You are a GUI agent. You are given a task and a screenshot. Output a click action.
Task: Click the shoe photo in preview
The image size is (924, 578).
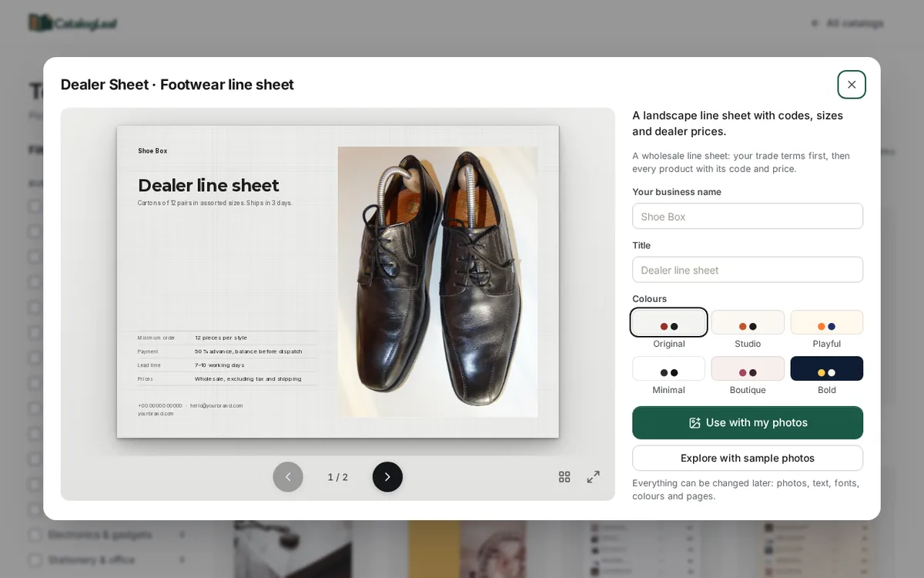(x=437, y=282)
